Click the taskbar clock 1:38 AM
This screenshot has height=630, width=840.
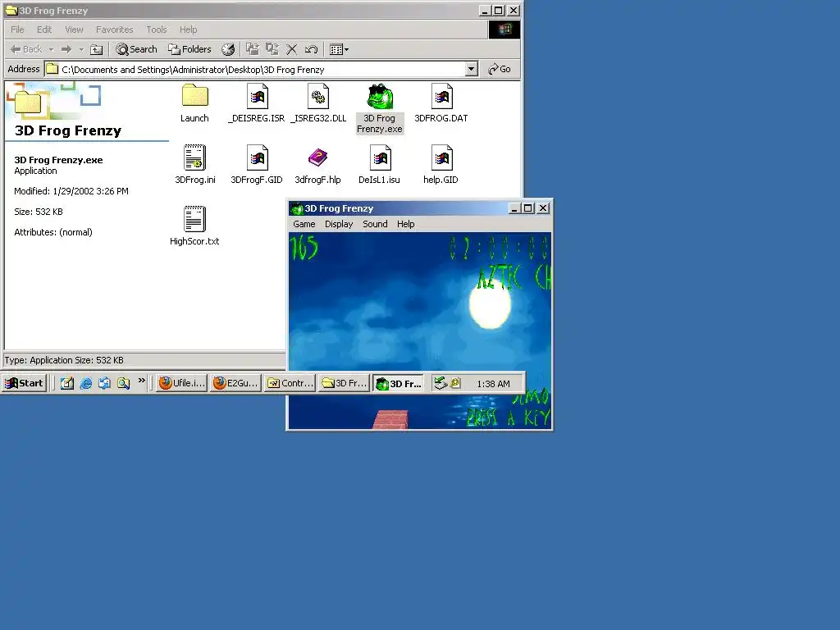493,384
